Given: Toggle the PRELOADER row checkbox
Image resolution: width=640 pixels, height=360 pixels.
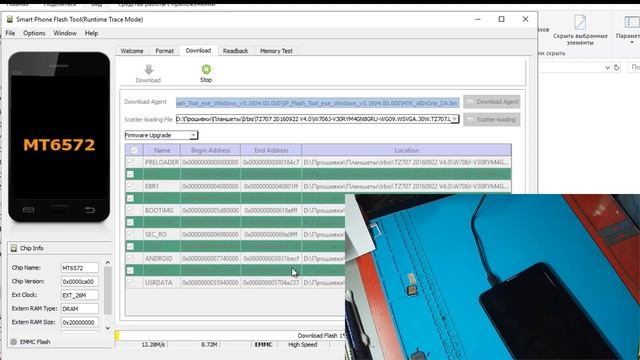Looking at the screenshot, I should click(130, 162).
